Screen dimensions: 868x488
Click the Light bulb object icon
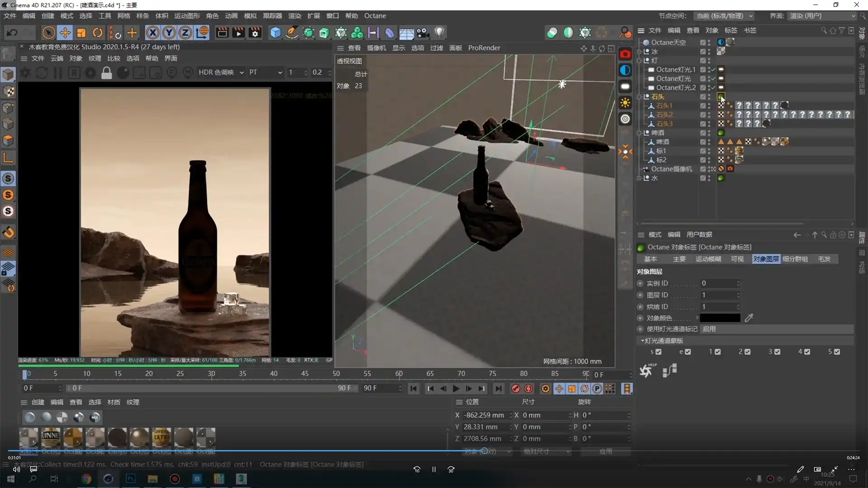tap(439, 33)
